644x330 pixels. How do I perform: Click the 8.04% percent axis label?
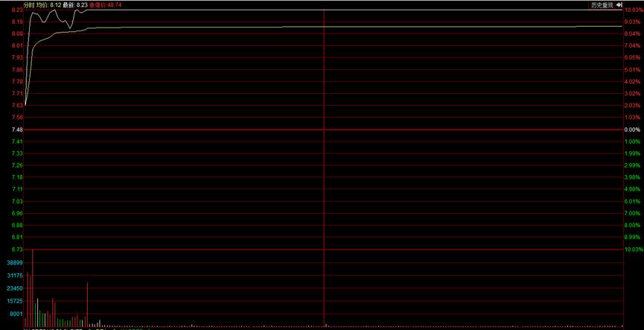point(633,34)
